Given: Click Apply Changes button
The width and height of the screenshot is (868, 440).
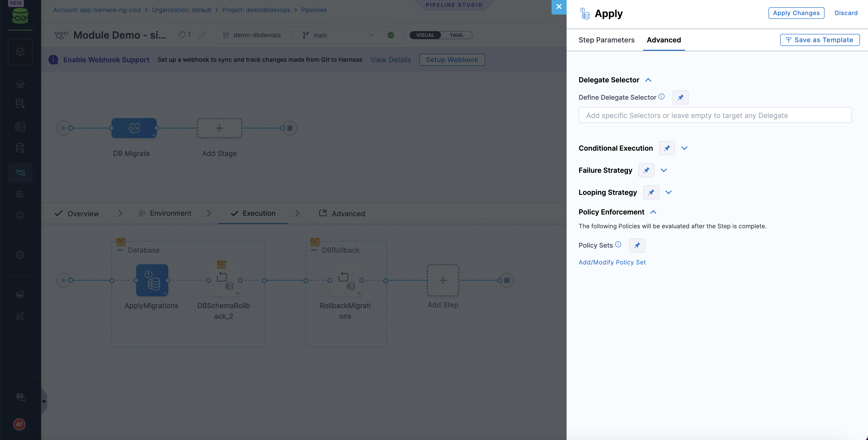Looking at the screenshot, I should tap(796, 12).
